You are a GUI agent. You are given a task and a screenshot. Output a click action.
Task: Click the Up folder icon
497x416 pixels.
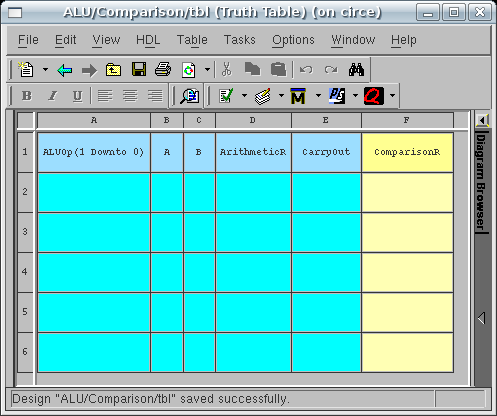113,70
